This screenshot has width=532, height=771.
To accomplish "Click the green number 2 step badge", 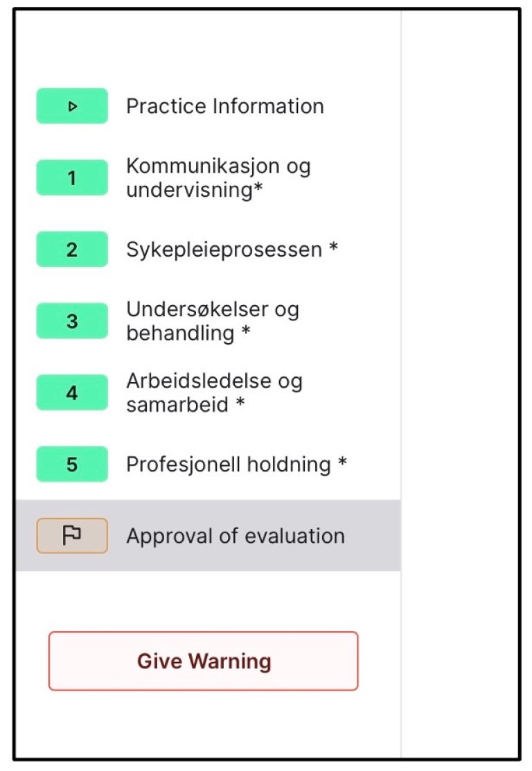I will coord(72,250).
